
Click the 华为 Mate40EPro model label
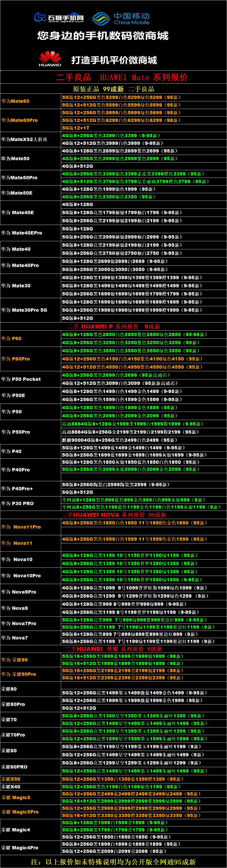[x=21, y=233]
